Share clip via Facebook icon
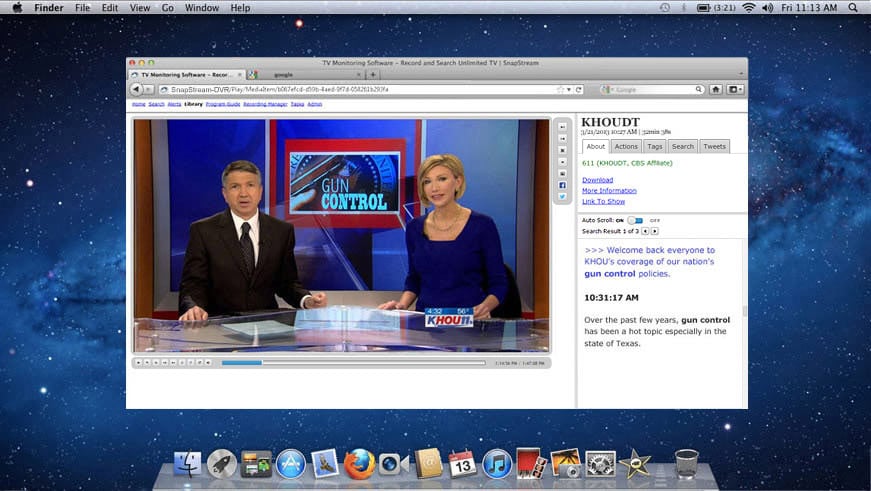This screenshot has width=871, height=491. point(562,185)
